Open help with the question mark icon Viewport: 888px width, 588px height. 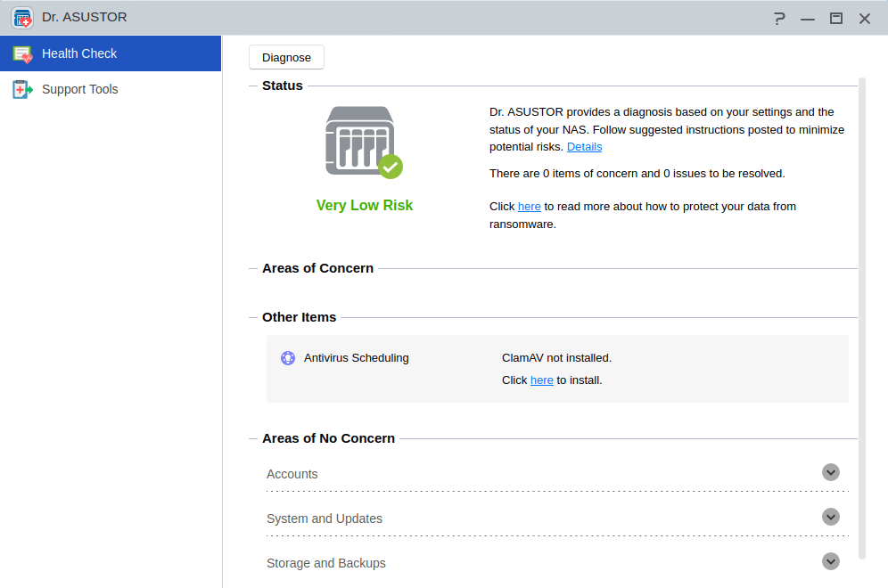pyautogui.click(x=779, y=18)
